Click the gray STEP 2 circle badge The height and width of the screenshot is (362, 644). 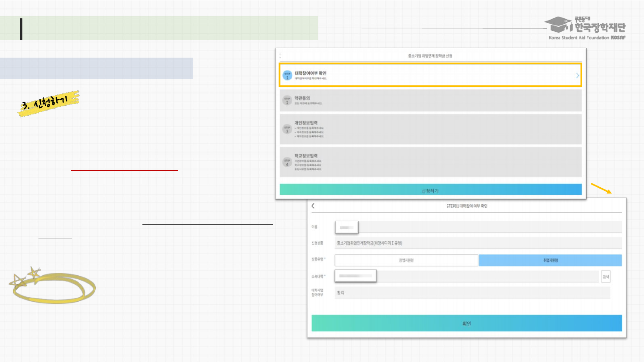[287, 101]
